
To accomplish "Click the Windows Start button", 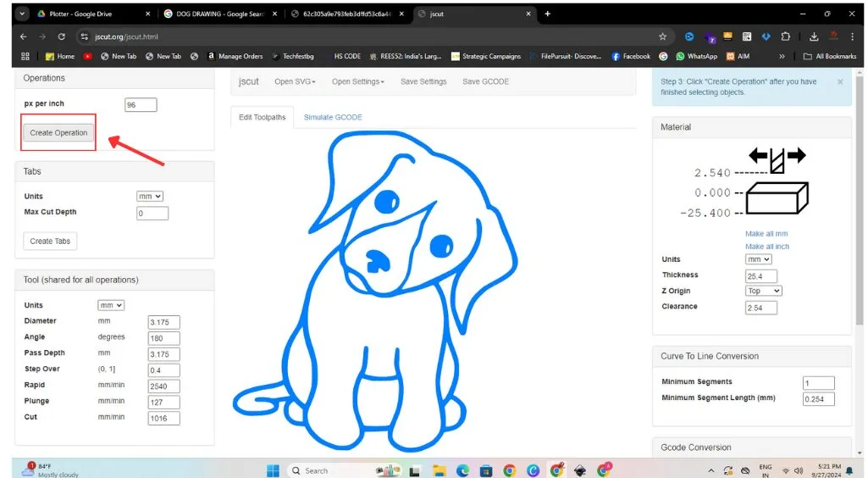I will [x=274, y=470].
